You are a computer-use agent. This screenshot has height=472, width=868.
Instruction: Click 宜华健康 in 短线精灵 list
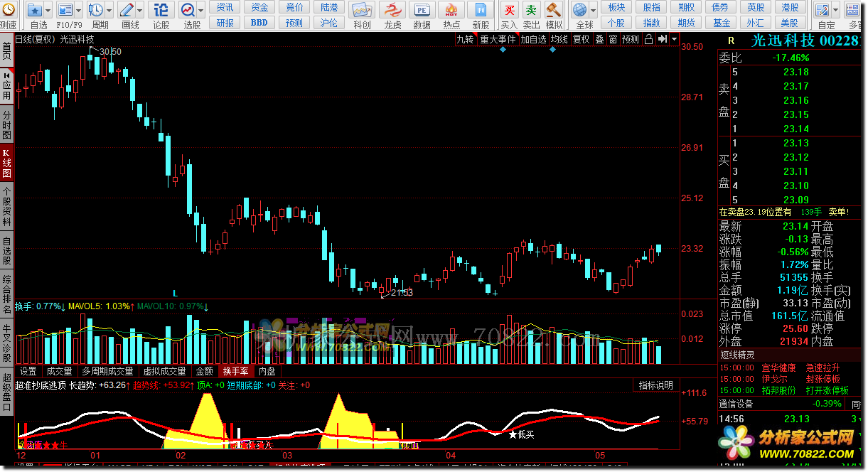tap(779, 368)
